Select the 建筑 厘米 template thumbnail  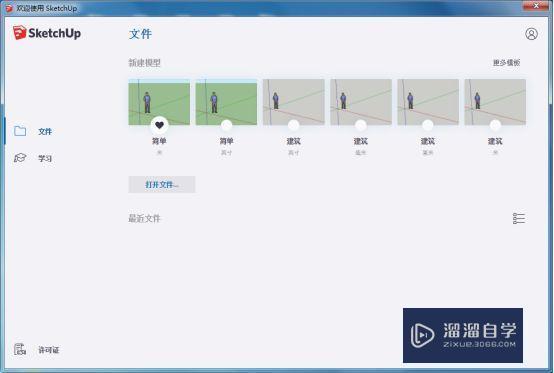click(x=428, y=102)
